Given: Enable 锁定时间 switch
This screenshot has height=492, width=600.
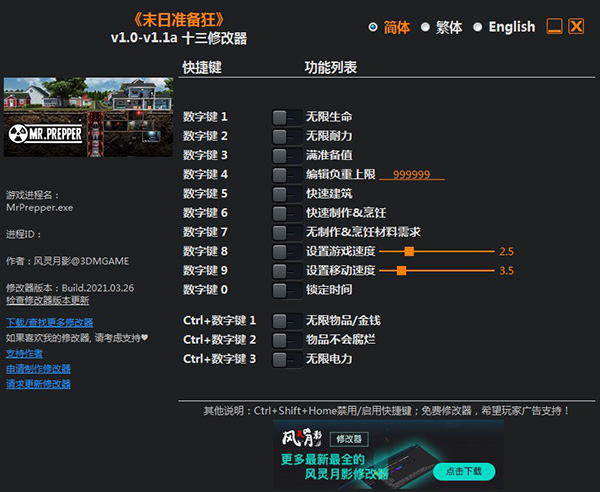Looking at the screenshot, I should [287, 290].
